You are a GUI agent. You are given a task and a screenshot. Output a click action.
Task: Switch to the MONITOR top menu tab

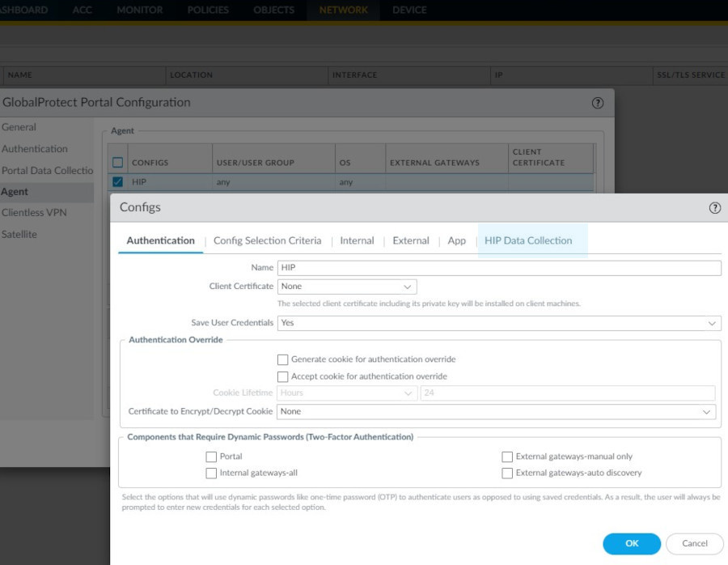click(140, 10)
